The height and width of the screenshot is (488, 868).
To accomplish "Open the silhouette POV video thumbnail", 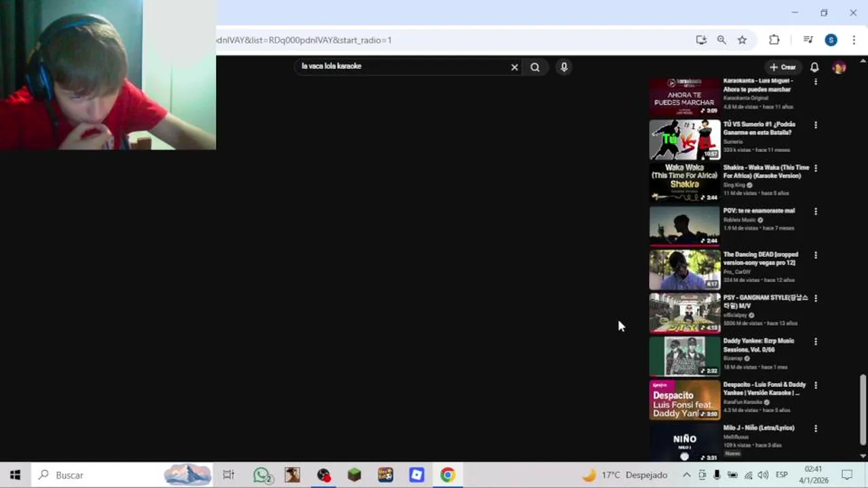I will [684, 226].
